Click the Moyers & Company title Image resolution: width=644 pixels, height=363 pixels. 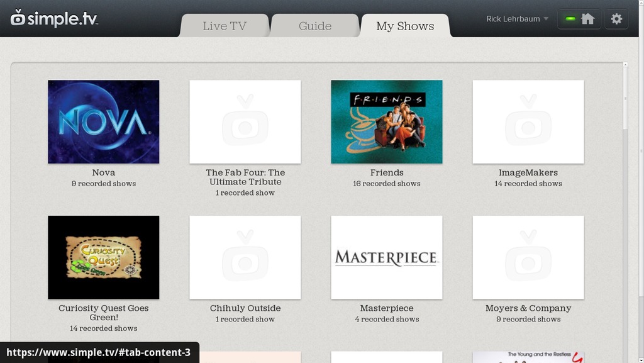coord(528,308)
